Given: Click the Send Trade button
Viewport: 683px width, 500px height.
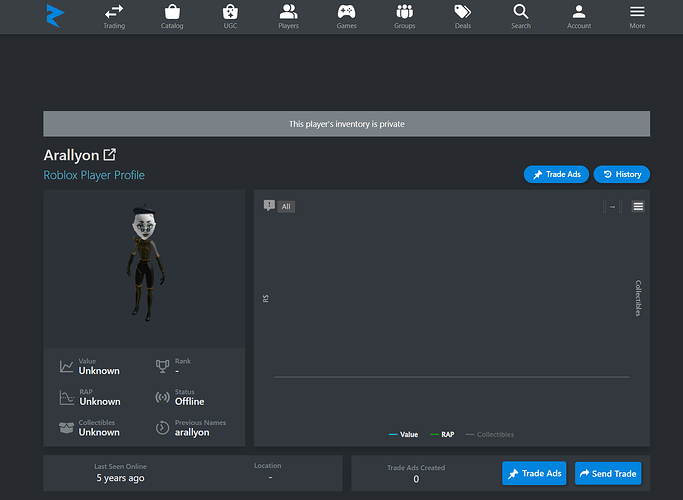Looking at the screenshot, I should pyautogui.click(x=608, y=473).
